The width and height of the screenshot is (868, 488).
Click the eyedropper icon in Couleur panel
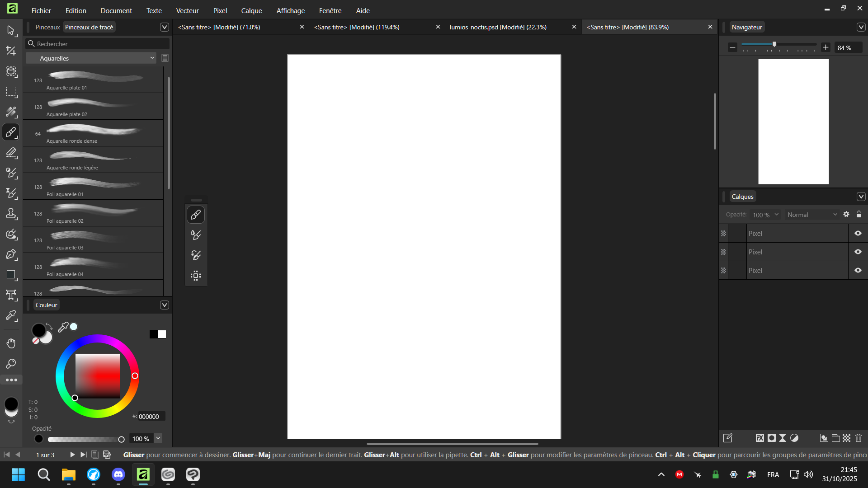[63, 327]
